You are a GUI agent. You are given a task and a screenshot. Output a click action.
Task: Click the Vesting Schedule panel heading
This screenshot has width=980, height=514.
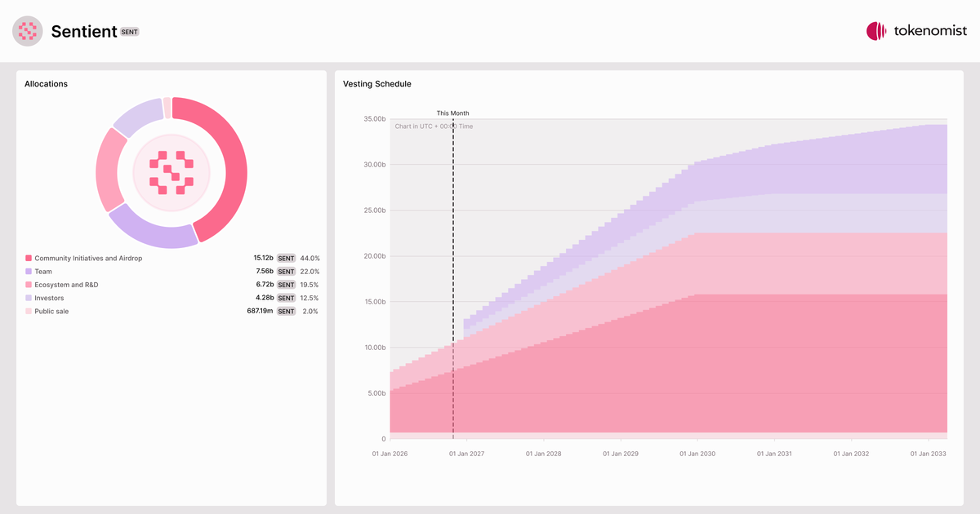coord(377,84)
